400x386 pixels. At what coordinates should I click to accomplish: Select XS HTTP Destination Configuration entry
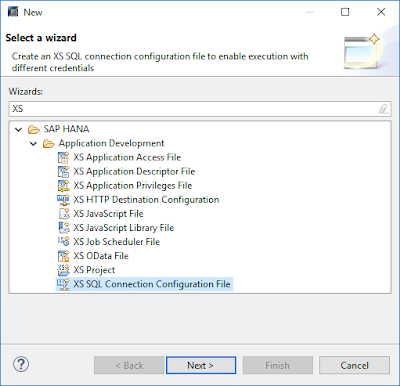(x=146, y=199)
